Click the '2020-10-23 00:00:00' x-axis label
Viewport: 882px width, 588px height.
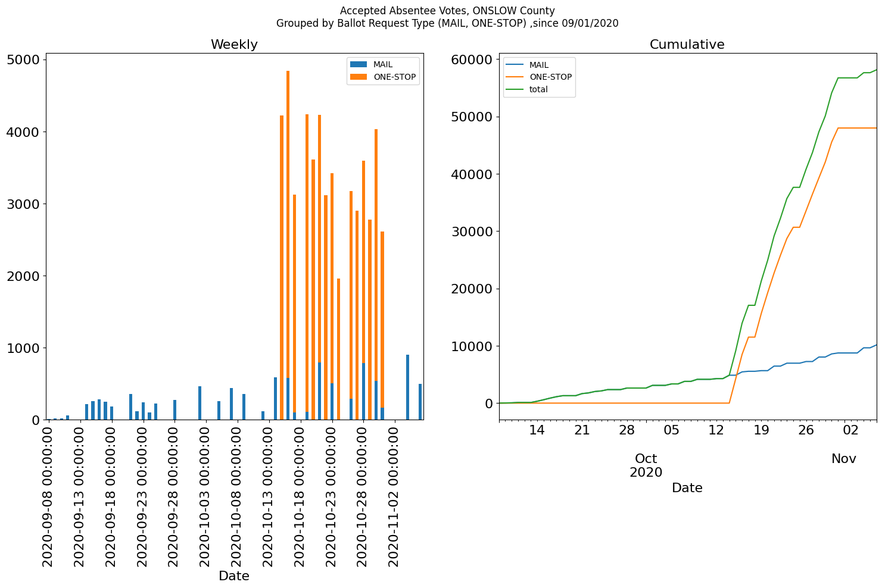[x=332, y=496]
